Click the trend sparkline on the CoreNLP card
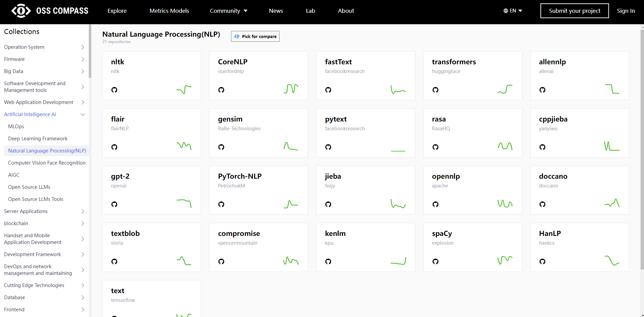This screenshot has width=644, height=317. tap(291, 89)
